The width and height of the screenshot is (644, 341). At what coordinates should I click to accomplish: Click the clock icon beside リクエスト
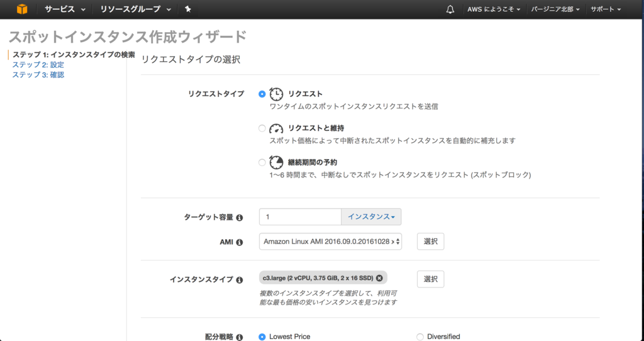(x=276, y=94)
